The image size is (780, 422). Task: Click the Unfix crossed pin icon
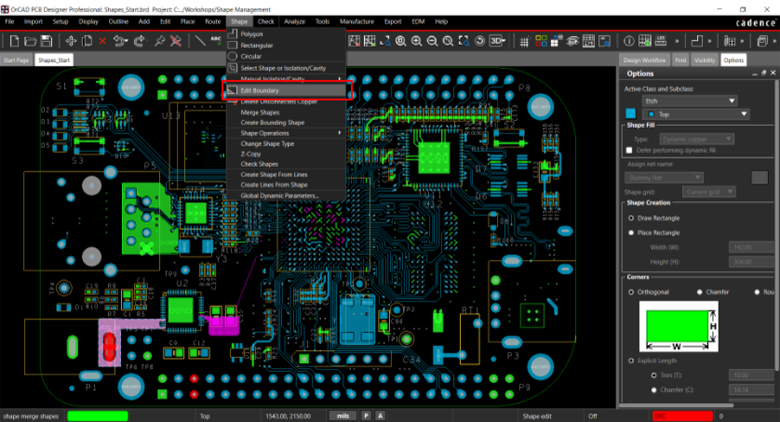pyautogui.click(x=175, y=41)
